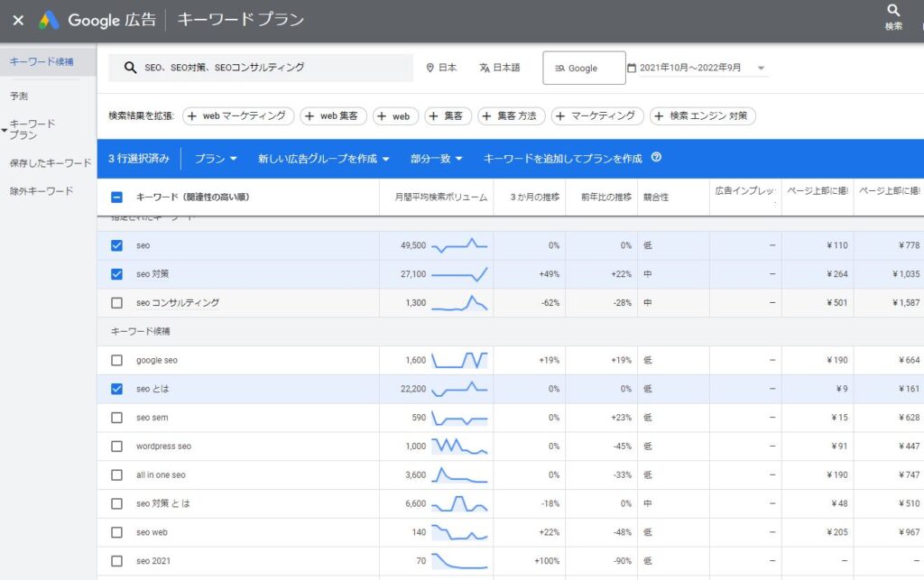
Task: Check the 'seo コンサルティング' row checkbox
Action: click(x=116, y=303)
